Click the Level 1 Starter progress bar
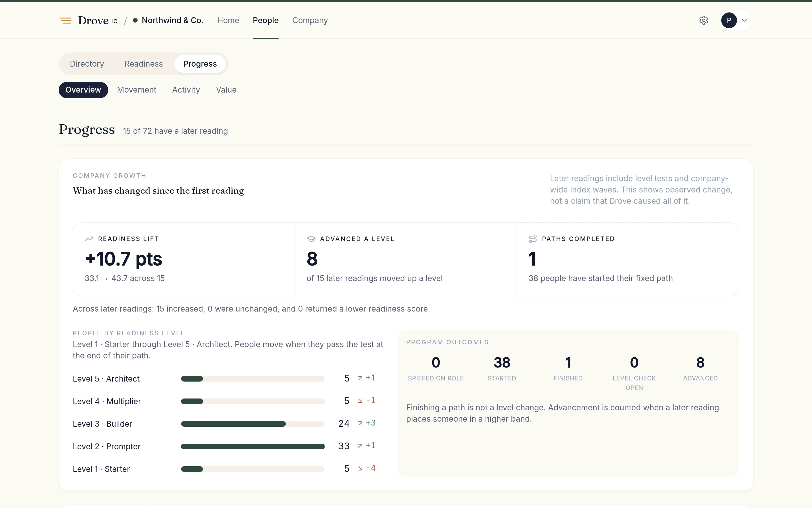Image resolution: width=812 pixels, height=508 pixels. [253, 469]
